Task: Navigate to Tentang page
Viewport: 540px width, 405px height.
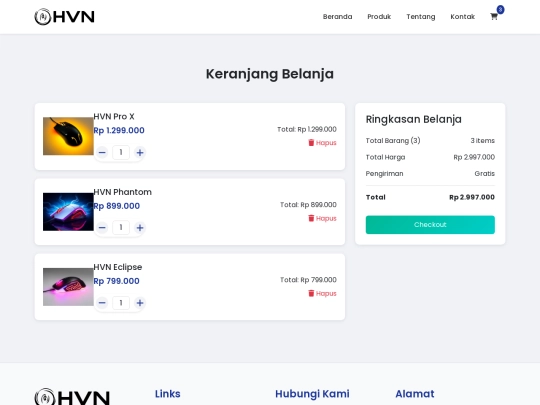Action: 420,17
